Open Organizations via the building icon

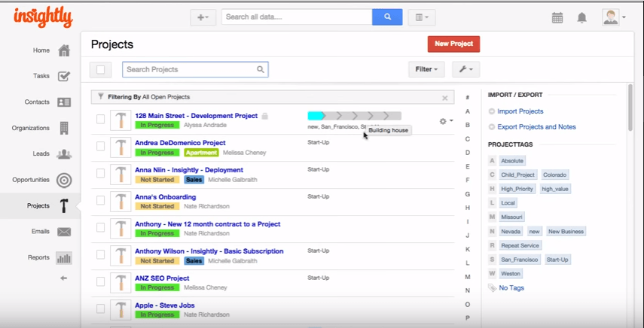64,128
